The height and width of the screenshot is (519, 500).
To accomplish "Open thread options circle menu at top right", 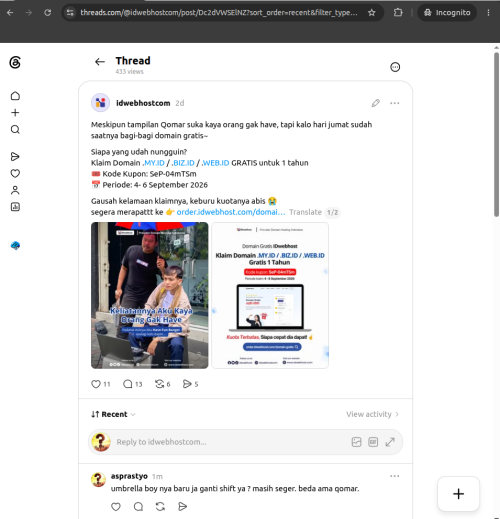I will point(395,67).
